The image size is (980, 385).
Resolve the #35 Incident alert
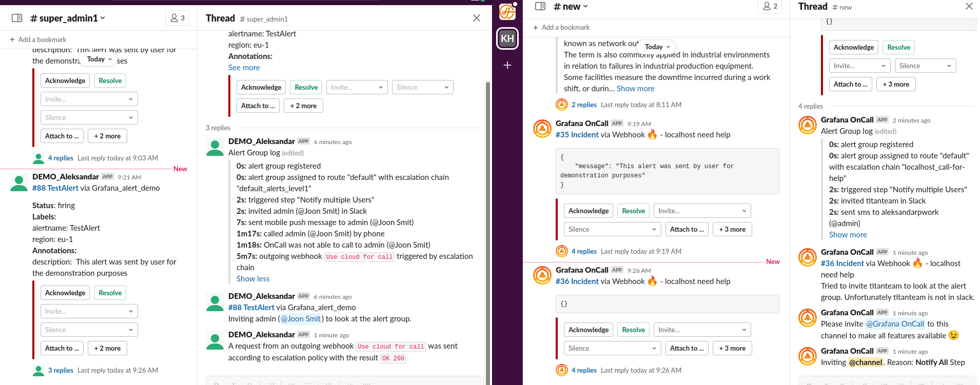coord(634,211)
